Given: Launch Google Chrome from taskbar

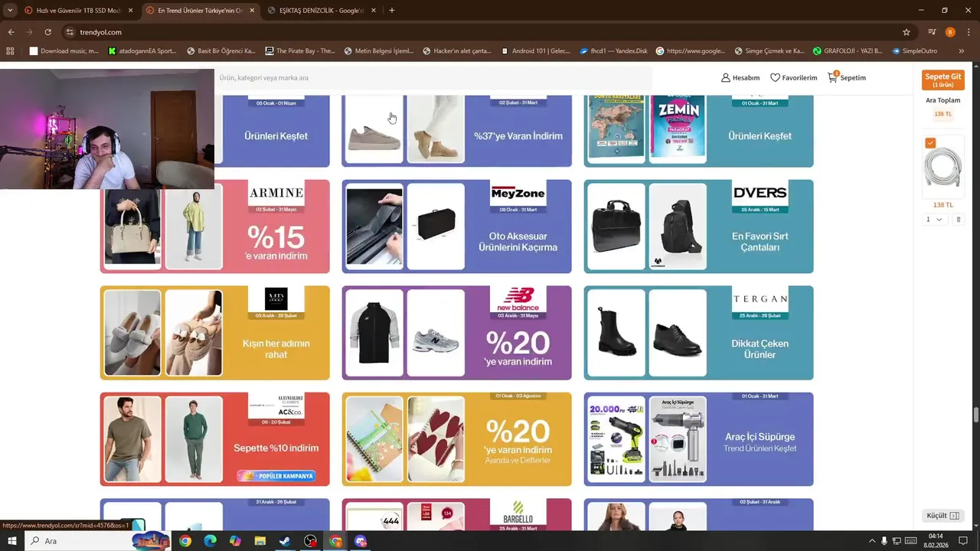Looking at the screenshot, I should click(185, 541).
